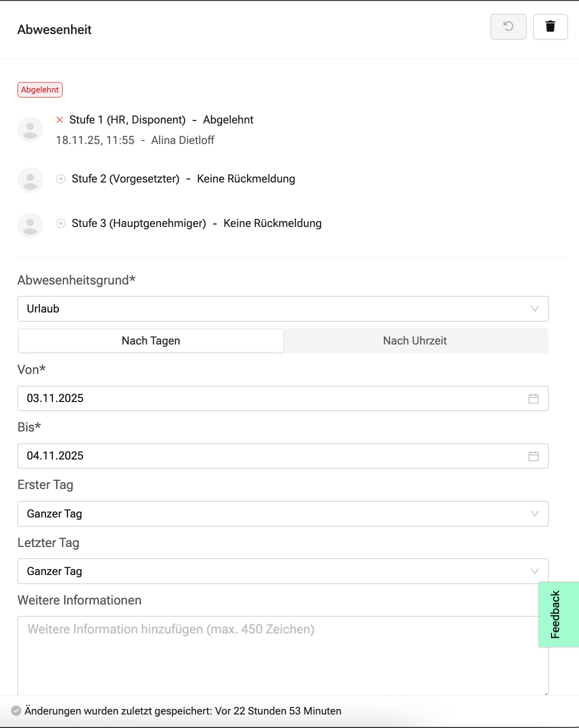Click the undo/reset arrow icon
The height and width of the screenshot is (728, 579).
pos(508,26)
